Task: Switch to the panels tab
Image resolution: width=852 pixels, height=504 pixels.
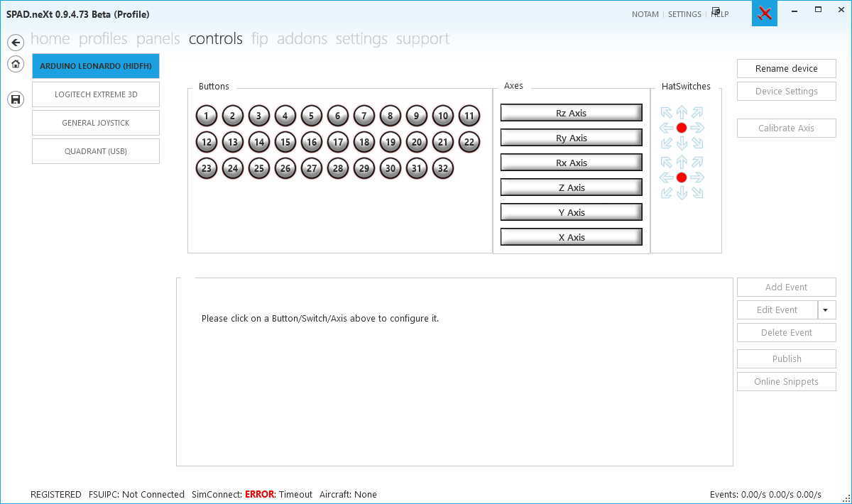Action: (x=158, y=38)
